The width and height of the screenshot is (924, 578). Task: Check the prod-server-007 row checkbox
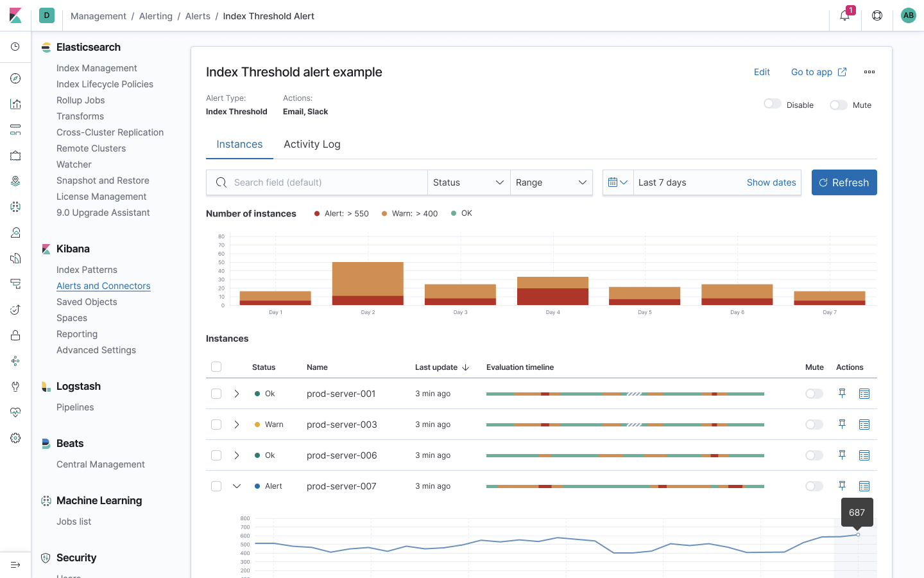coord(216,486)
